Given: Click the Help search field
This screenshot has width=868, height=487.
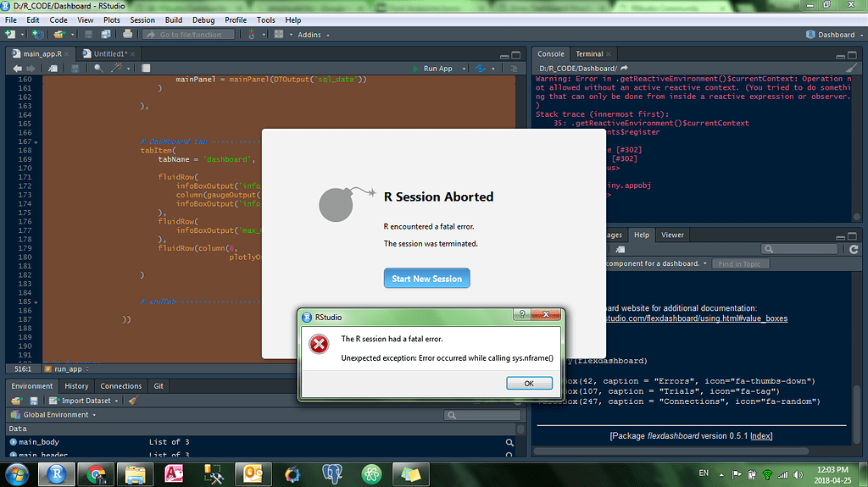Looking at the screenshot, I should [799, 249].
